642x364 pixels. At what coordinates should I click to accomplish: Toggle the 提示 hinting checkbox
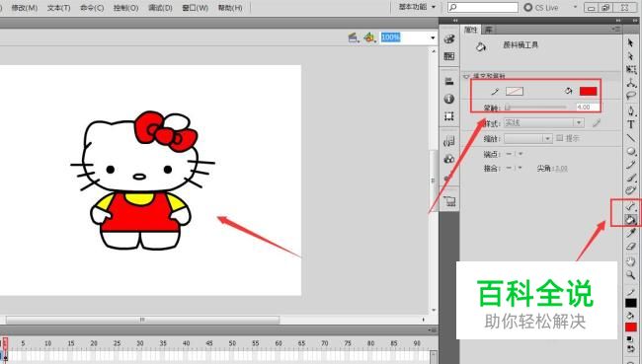(560, 138)
